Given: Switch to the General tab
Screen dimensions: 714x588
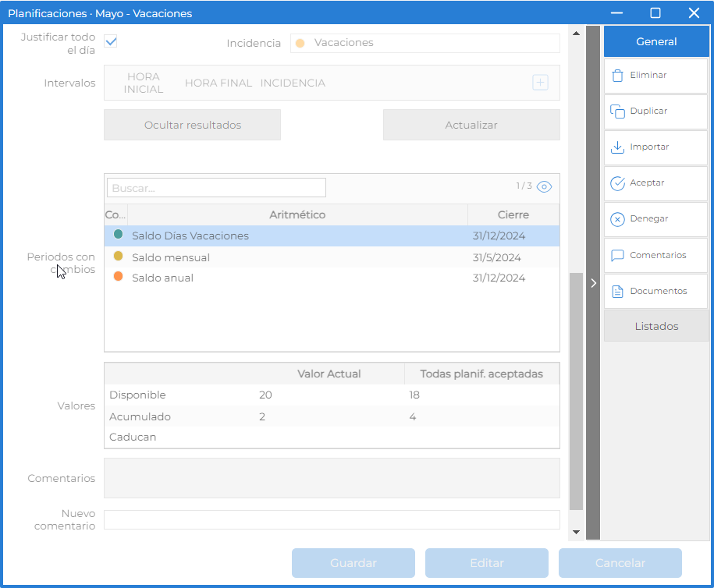Looking at the screenshot, I should pyautogui.click(x=656, y=41).
